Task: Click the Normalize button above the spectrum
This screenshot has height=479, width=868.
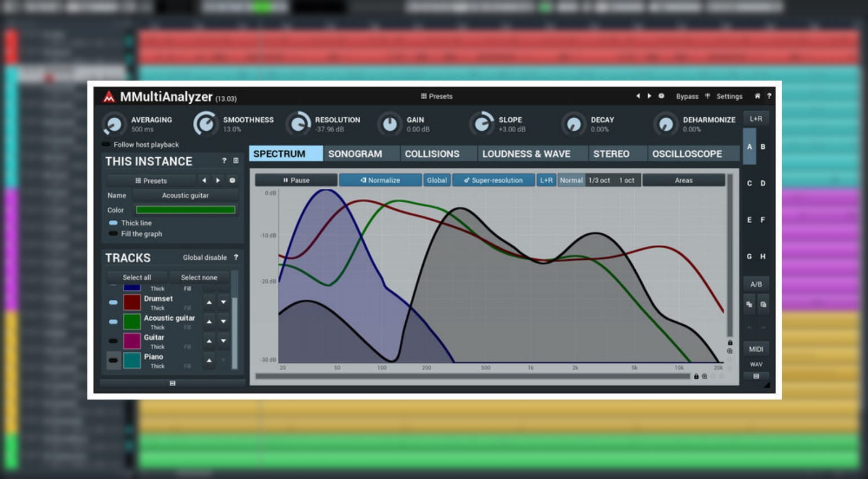Action: pyautogui.click(x=380, y=180)
